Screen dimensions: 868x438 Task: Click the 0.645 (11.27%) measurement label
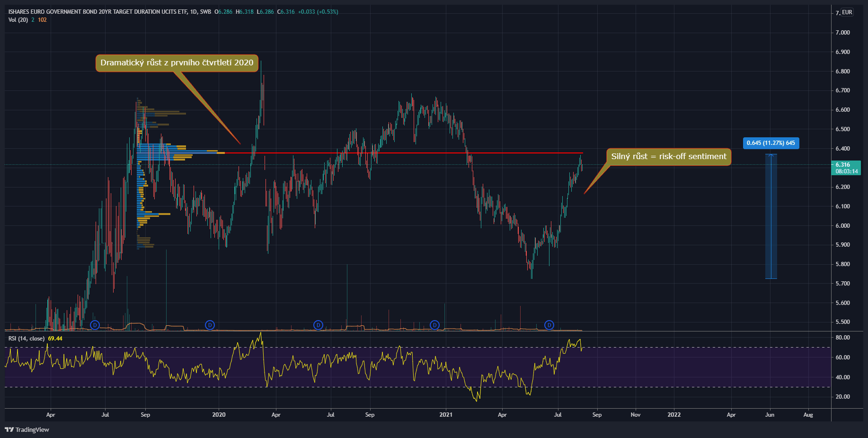point(771,143)
